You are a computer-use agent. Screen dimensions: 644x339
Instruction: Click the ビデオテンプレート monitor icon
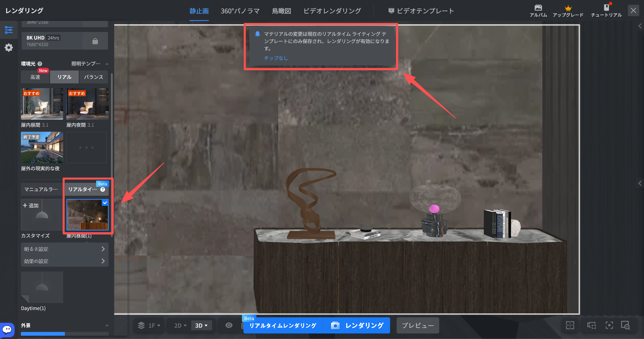coord(391,11)
